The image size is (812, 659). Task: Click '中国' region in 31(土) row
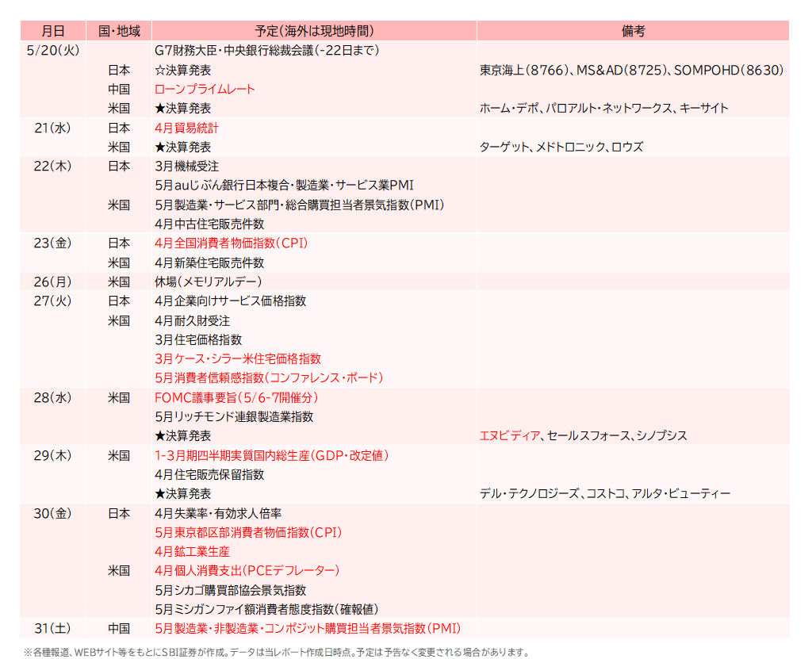pyautogui.click(x=119, y=628)
